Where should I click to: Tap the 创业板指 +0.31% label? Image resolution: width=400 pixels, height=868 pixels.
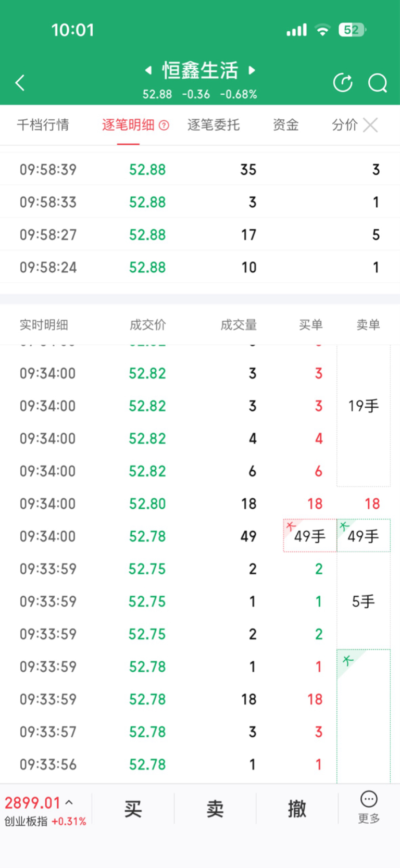point(45,822)
